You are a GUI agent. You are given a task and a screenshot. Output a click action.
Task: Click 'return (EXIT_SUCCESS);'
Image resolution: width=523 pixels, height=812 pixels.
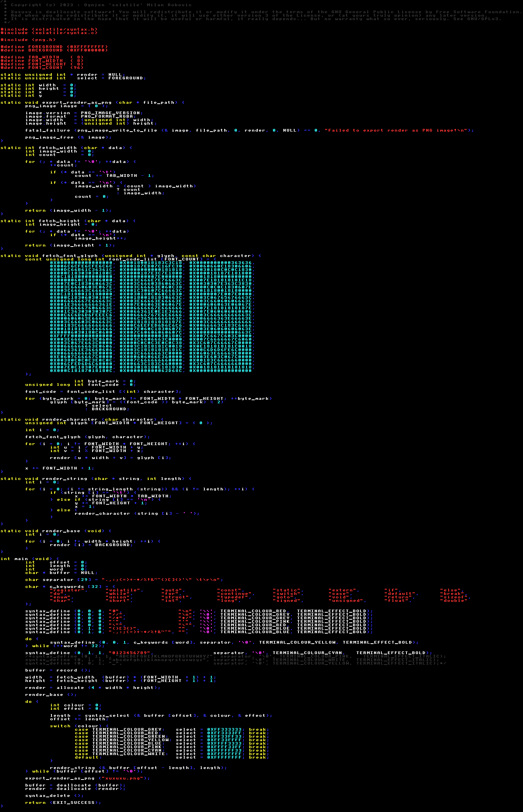click(63, 803)
